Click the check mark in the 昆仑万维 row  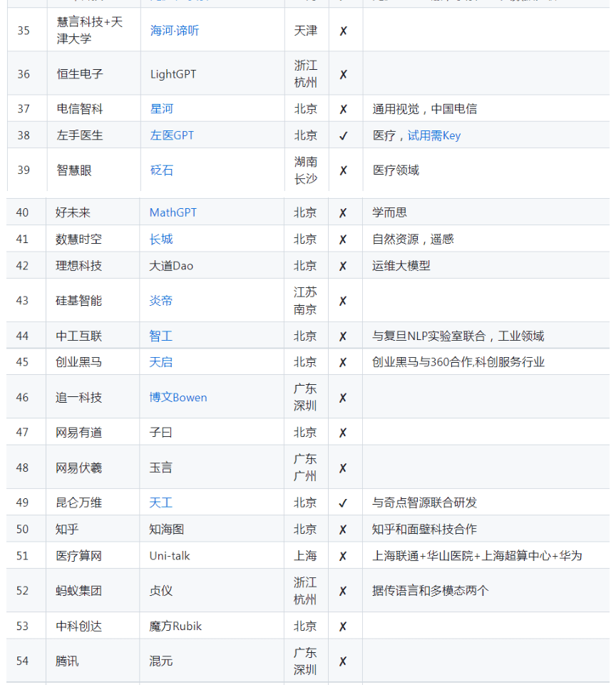click(x=343, y=503)
